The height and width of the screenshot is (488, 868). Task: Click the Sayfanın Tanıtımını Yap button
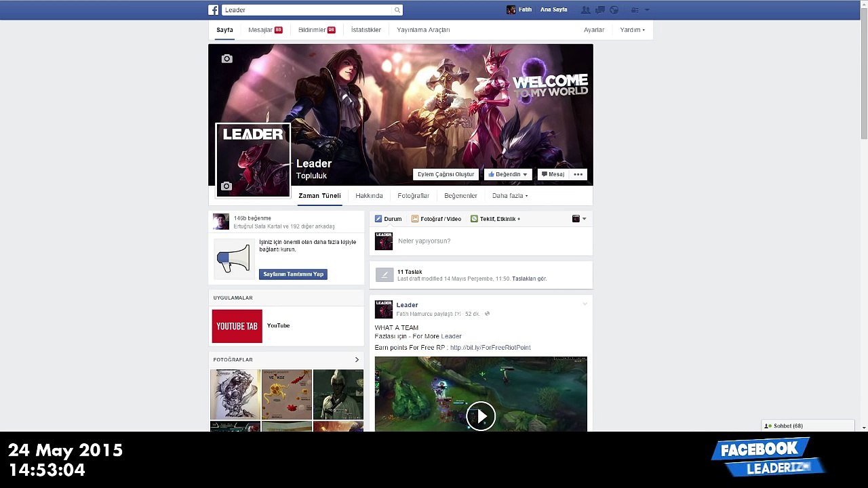tap(293, 274)
